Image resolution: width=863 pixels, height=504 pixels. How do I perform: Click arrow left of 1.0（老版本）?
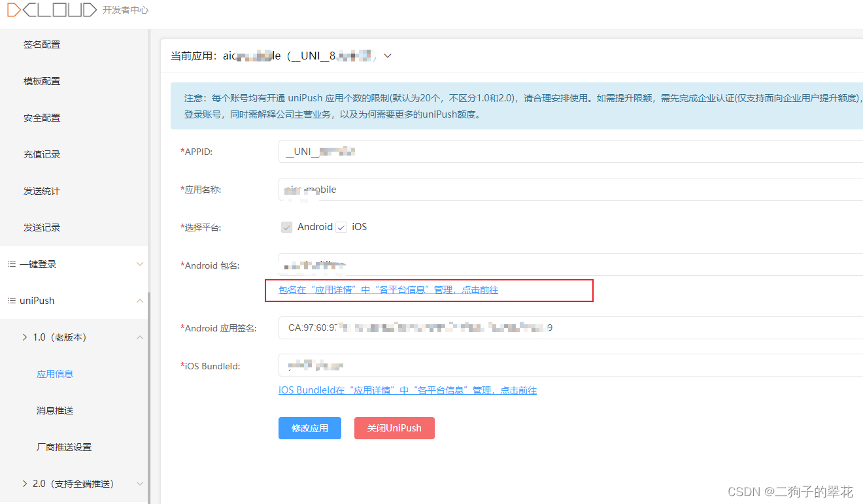[25, 337]
